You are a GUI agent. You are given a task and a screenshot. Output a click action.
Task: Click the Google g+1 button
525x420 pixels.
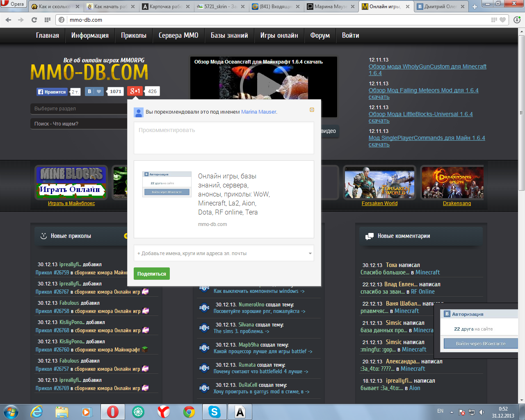click(135, 91)
